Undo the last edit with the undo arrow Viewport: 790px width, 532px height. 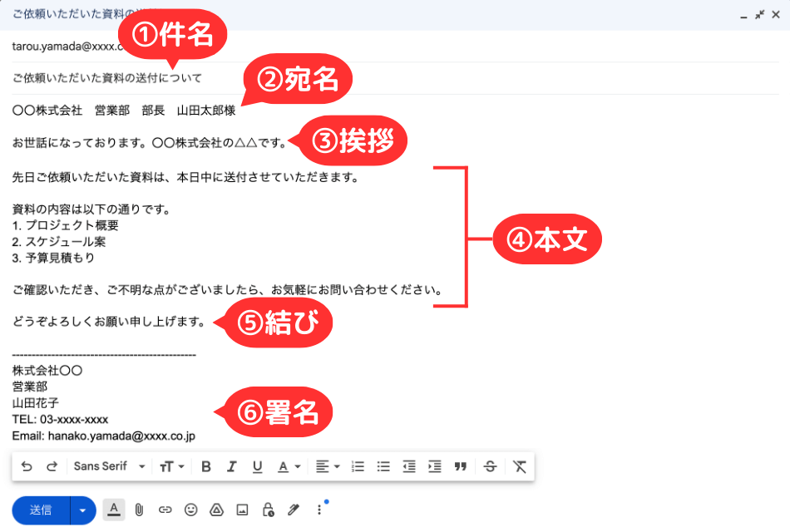(27, 466)
